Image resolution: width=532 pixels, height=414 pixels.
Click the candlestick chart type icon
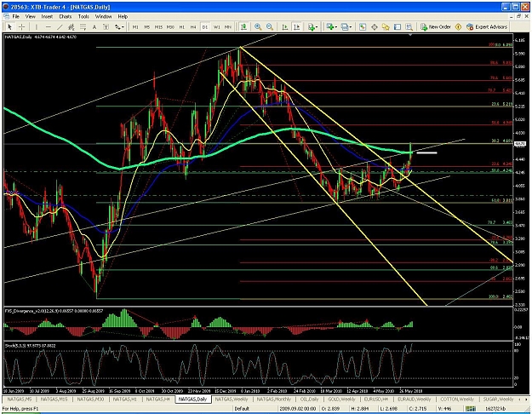[243, 26]
